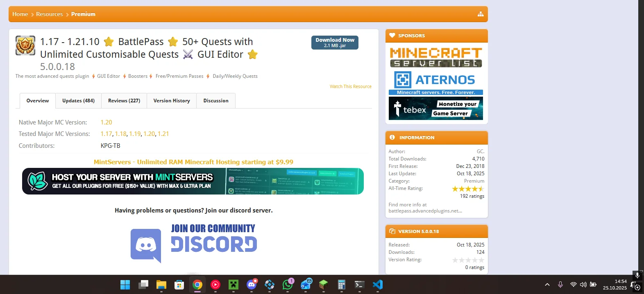Open author GC. profile link

tap(481, 152)
